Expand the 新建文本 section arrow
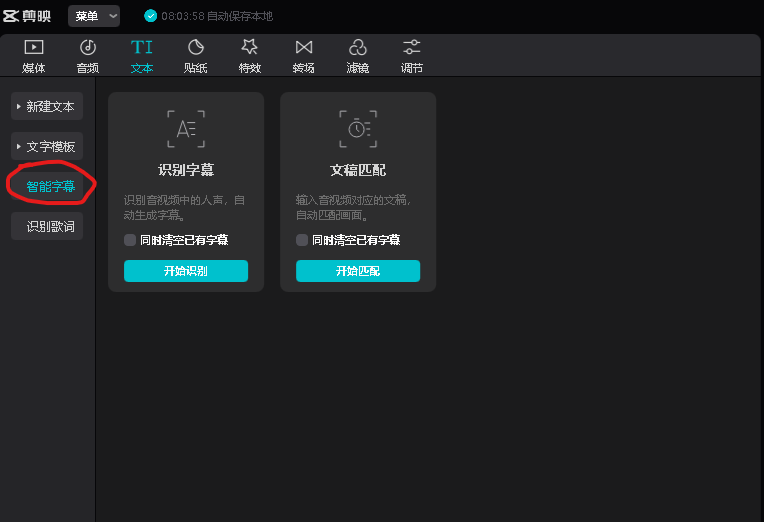764x522 pixels. point(19,106)
